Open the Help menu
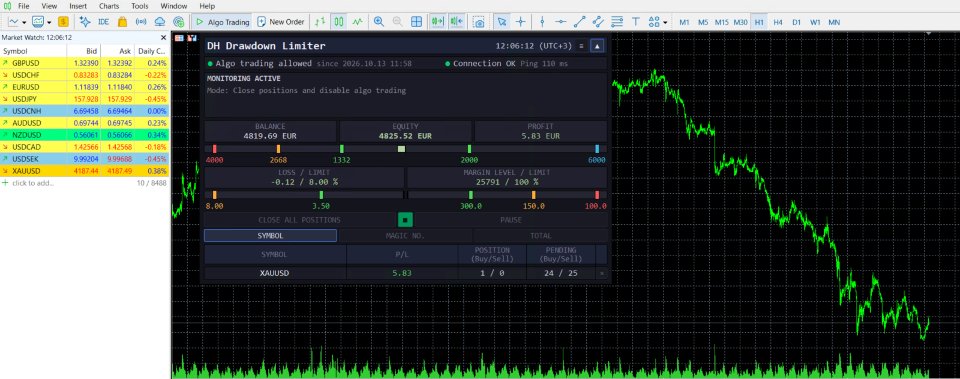 pos(207,6)
